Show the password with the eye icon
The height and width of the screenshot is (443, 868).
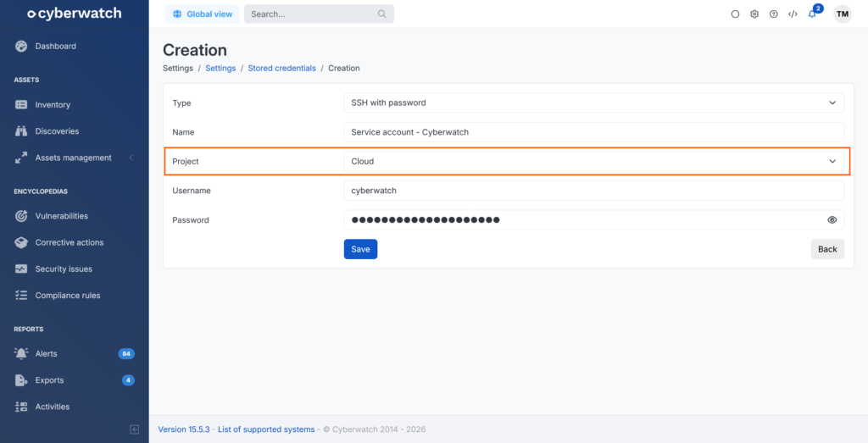(x=832, y=220)
